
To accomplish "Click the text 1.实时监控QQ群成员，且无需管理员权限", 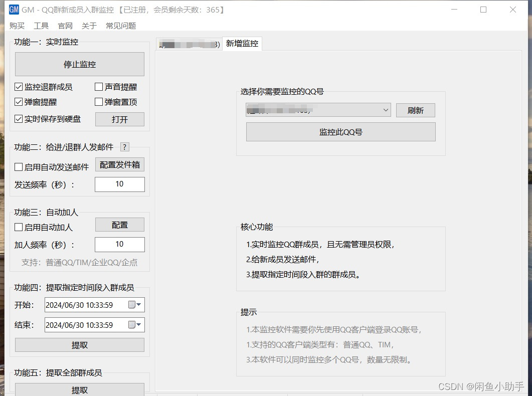I will (x=320, y=245).
